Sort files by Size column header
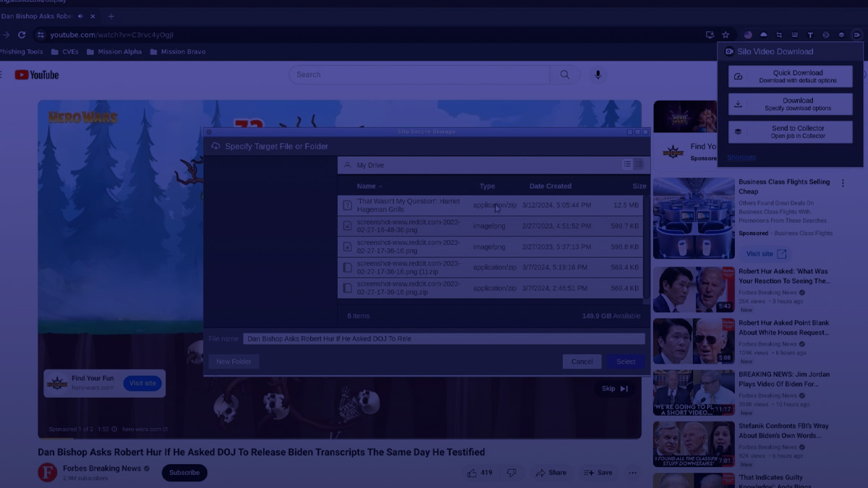Screen dimensions: 868x488 point(639,186)
